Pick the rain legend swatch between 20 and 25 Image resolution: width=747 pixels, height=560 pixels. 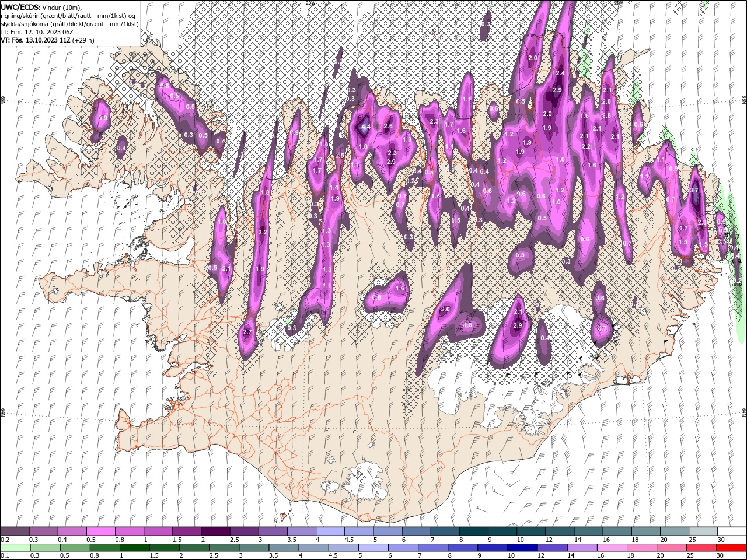point(672,548)
